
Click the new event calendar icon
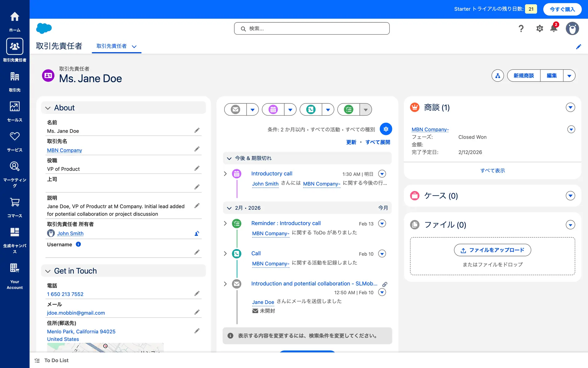pos(273,109)
